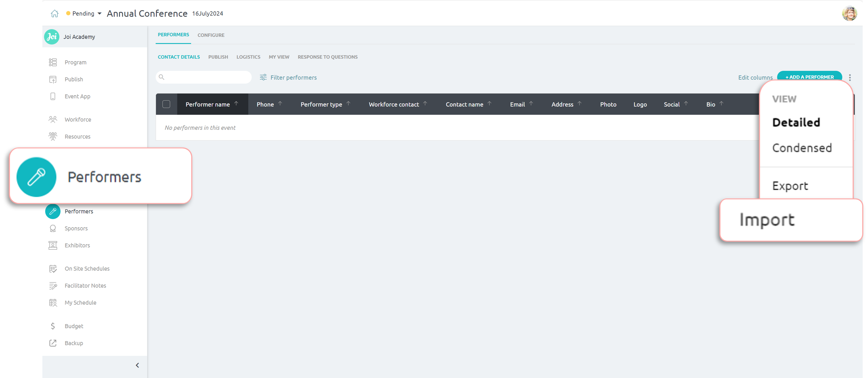This screenshot has height=378, width=868.
Task: Select the My View sub-tab
Action: tap(279, 57)
